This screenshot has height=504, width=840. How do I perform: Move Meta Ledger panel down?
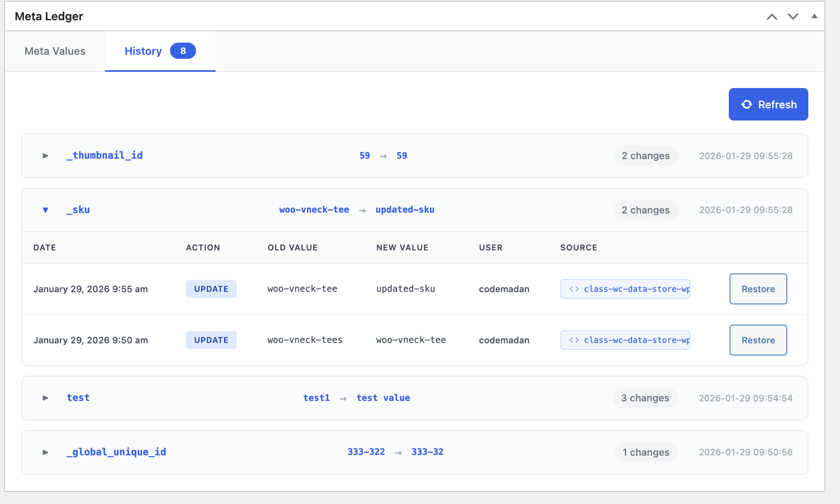point(793,17)
